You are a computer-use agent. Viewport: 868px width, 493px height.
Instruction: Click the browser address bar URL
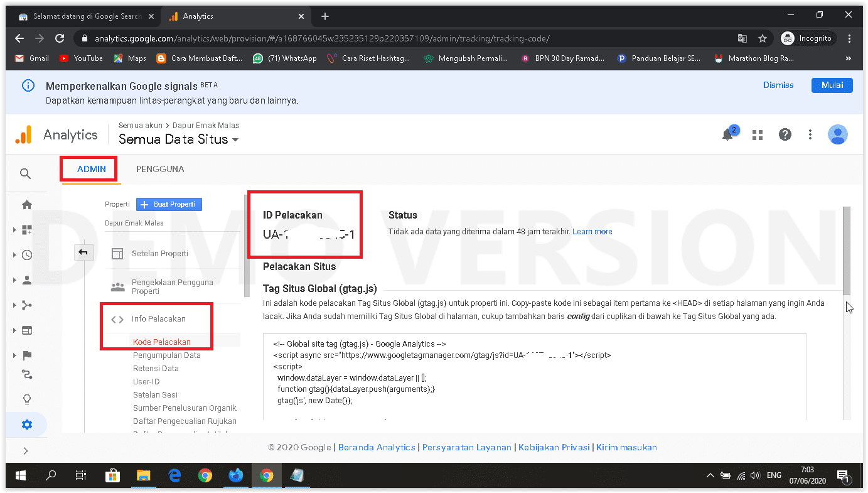pyautogui.click(x=322, y=38)
